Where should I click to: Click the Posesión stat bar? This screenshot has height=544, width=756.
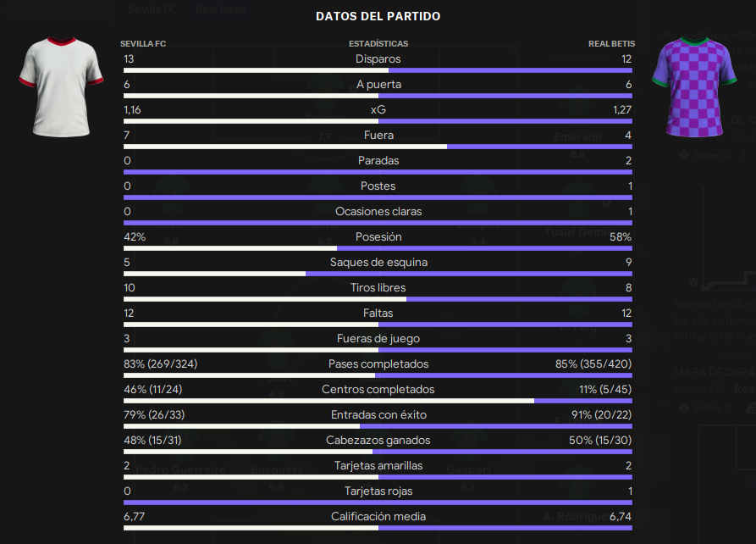tap(378, 248)
